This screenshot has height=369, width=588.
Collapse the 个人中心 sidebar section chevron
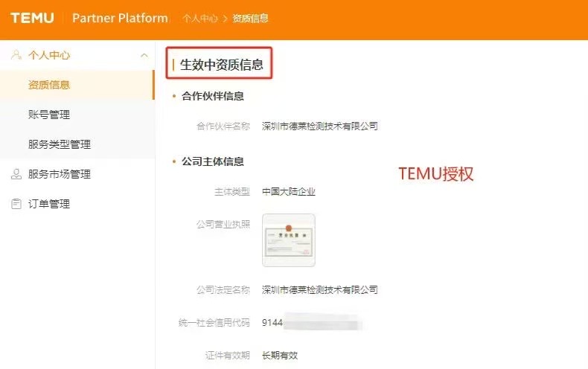(144, 56)
